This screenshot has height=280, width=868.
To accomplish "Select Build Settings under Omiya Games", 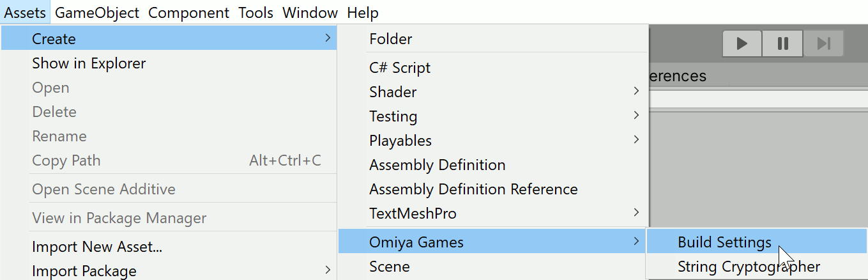I will 724,242.
